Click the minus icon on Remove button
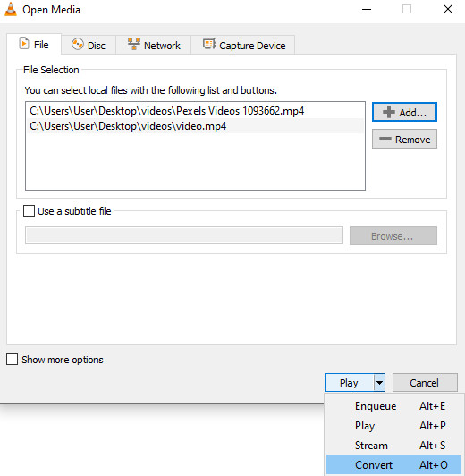The height and width of the screenshot is (476, 465). [385, 139]
